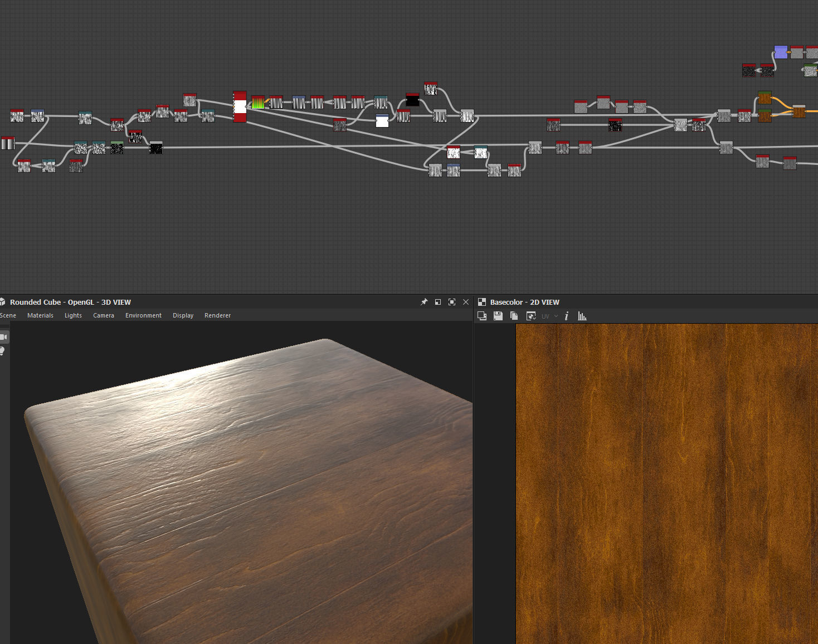
Task: Select the green-red gradient map node
Action: pyautogui.click(x=258, y=102)
